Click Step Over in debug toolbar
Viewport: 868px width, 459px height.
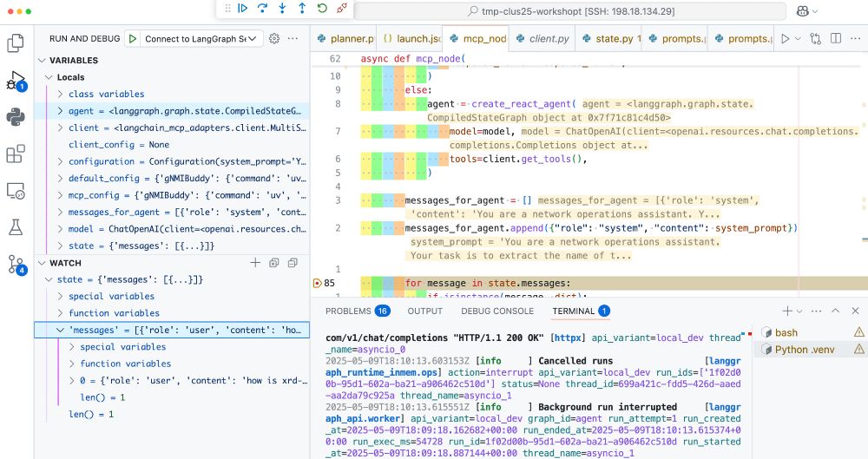pos(262,9)
